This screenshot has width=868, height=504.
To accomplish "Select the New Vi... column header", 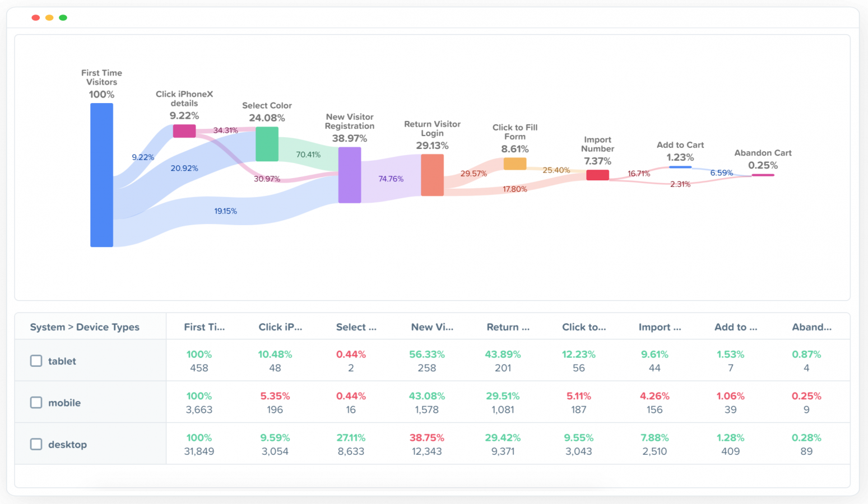I will pos(433,326).
